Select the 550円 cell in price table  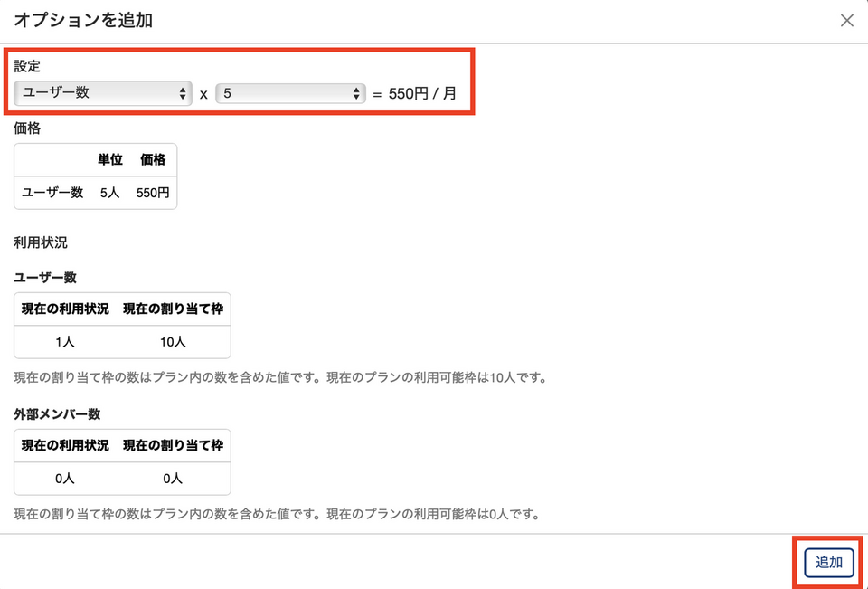click(x=153, y=192)
